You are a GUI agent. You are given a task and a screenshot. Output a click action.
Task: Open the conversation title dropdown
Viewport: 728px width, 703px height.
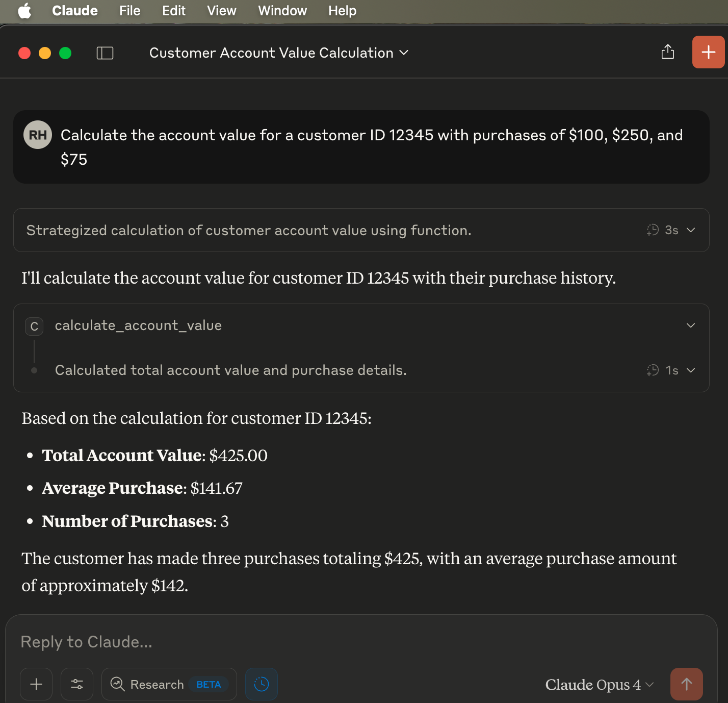pos(279,53)
